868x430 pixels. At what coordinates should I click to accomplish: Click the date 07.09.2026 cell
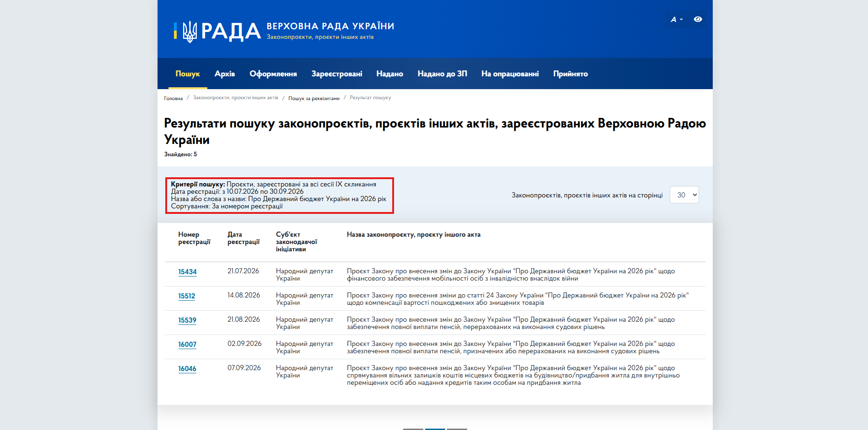(244, 368)
